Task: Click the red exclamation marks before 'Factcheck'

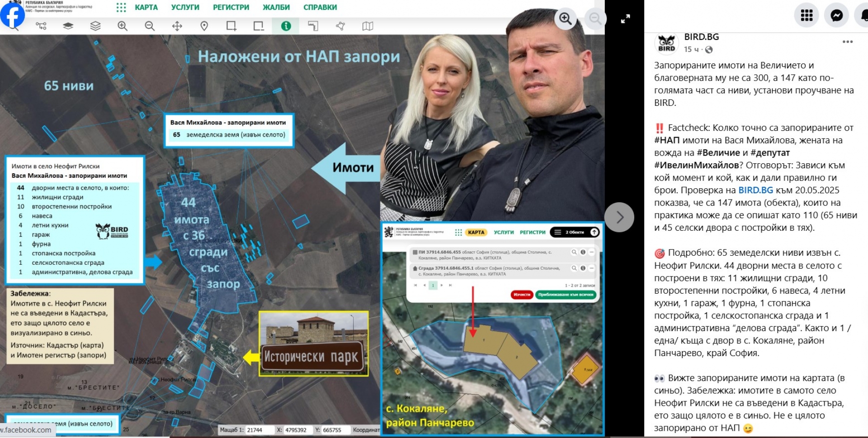Action: (660, 128)
